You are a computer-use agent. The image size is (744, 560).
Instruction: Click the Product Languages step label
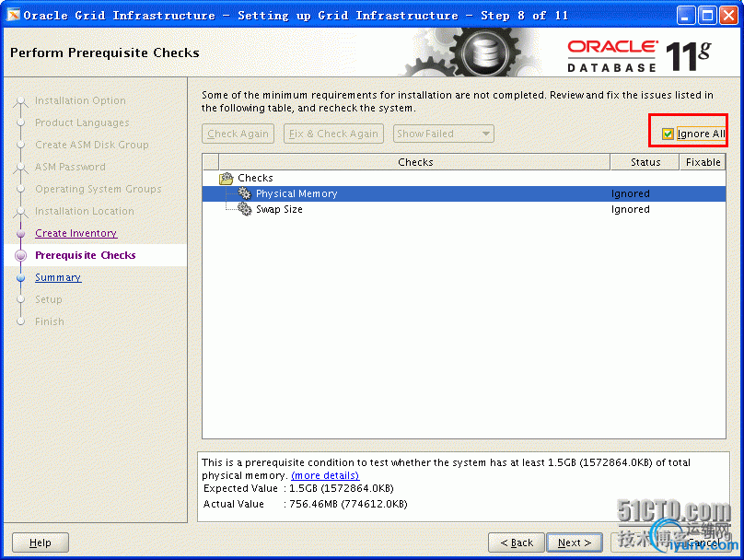[82, 122]
